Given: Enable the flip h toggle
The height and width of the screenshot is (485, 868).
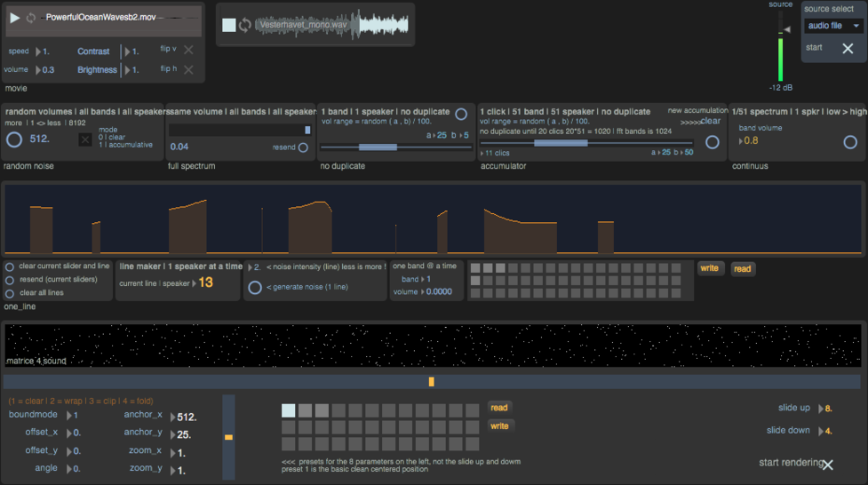Looking at the screenshot, I should pyautogui.click(x=188, y=70).
